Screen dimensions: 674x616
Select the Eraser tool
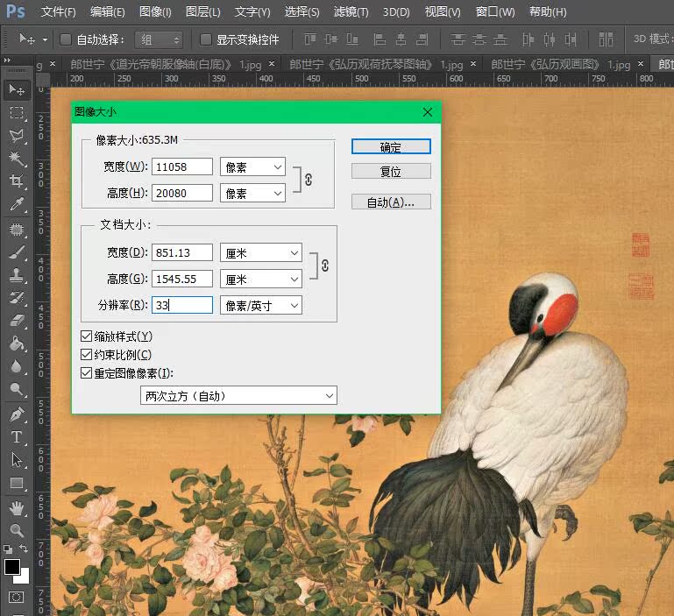pyautogui.click(x=17, y=320)
